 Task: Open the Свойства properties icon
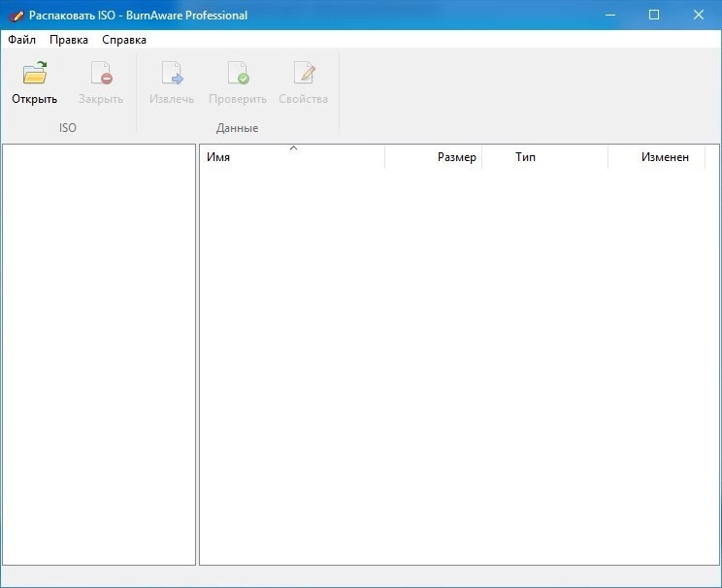[x=304, y=73]
